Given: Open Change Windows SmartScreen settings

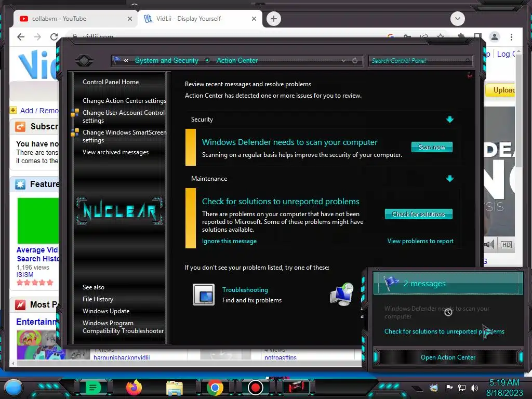Looking at the screenshot, I should pyautogui.click(x=124, y=136).
